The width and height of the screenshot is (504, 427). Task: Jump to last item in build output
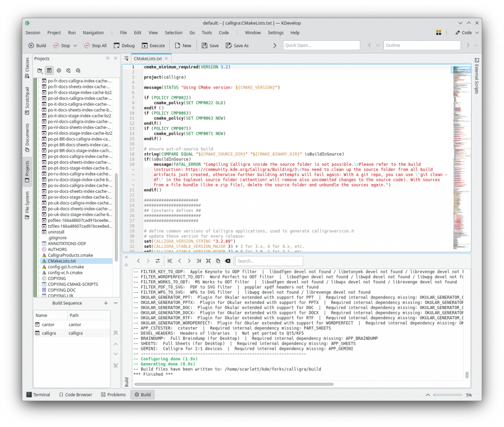(199, 261)
